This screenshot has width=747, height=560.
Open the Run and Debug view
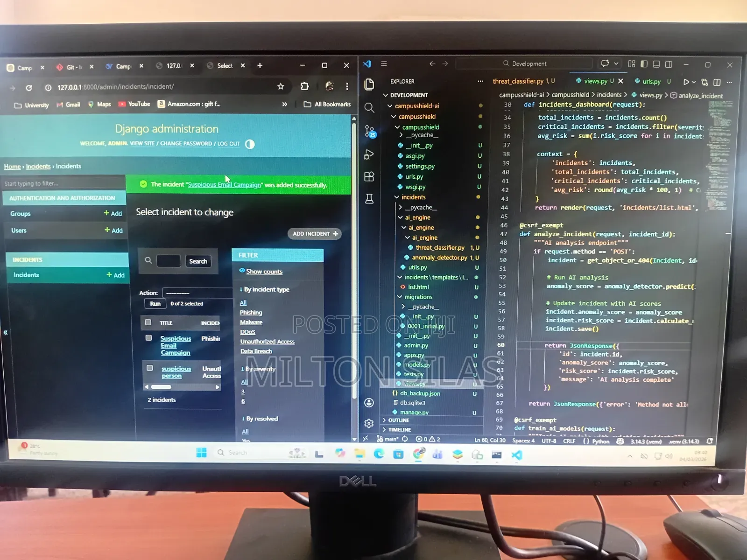(369, 154)
